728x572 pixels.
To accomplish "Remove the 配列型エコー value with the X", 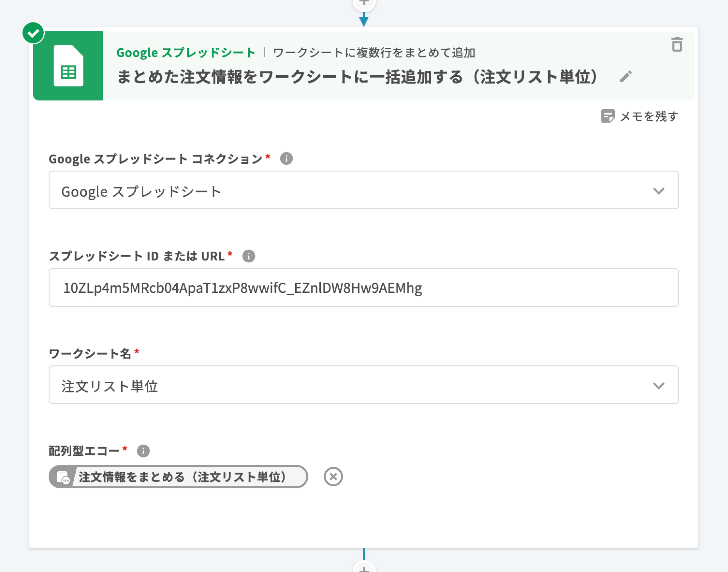I will pyautogui.click(x=333, y=476).
